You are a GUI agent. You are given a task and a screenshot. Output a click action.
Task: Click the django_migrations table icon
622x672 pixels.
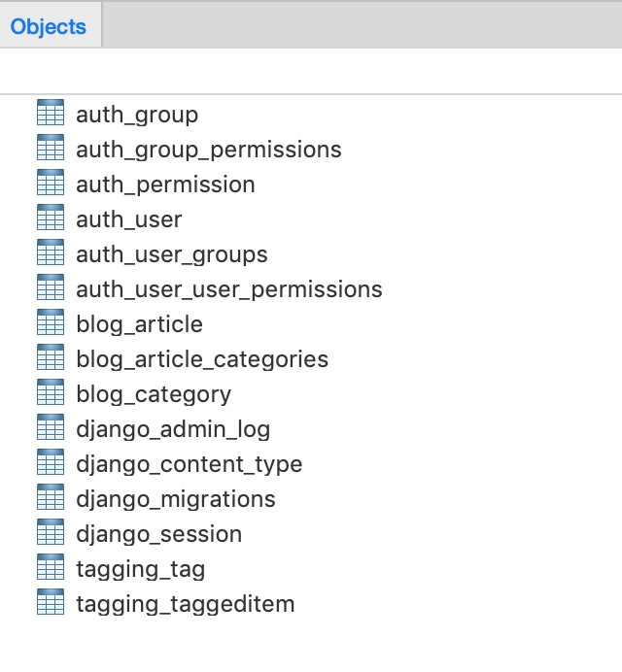coord(50,499)
